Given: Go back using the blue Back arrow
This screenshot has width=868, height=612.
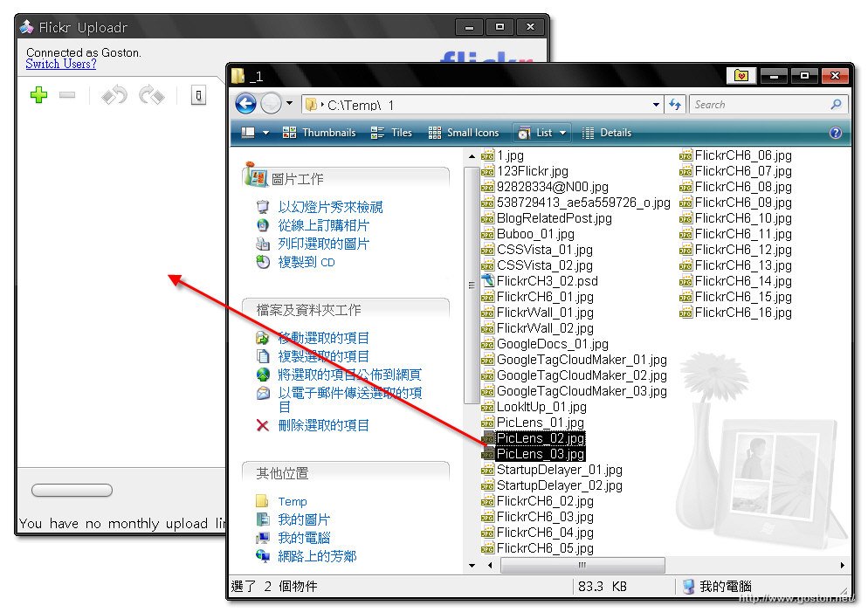Looking at the screenshot, I should 245,104.
